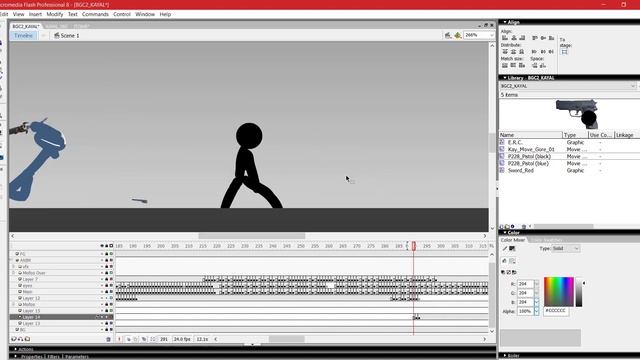Open the Alpha value slider dropdown
Screen dimensions: 640x360
(536, 311)
